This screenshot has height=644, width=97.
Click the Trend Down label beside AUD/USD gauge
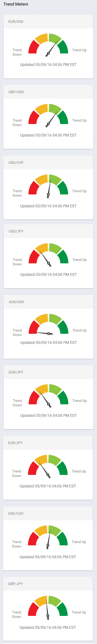(17, 332)
